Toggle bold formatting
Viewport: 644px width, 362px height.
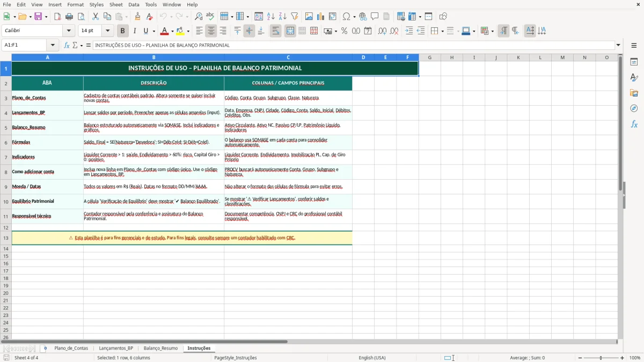[122, 31]
